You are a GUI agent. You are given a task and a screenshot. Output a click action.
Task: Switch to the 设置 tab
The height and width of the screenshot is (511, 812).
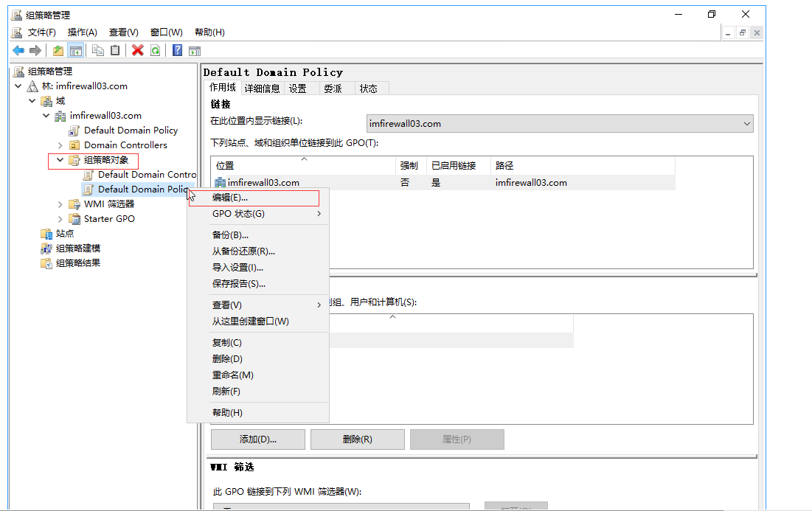298,88
